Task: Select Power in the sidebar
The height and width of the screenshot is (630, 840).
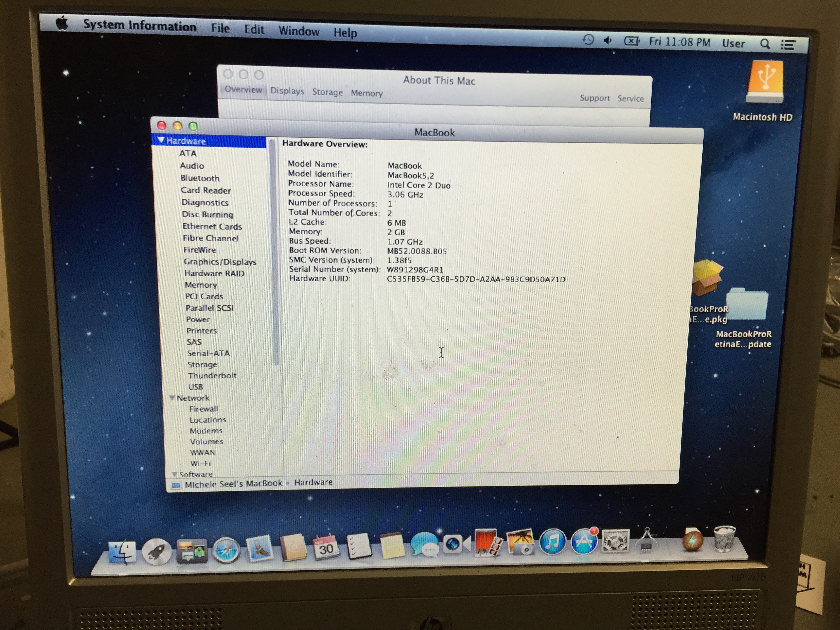Action: point(198,319)
